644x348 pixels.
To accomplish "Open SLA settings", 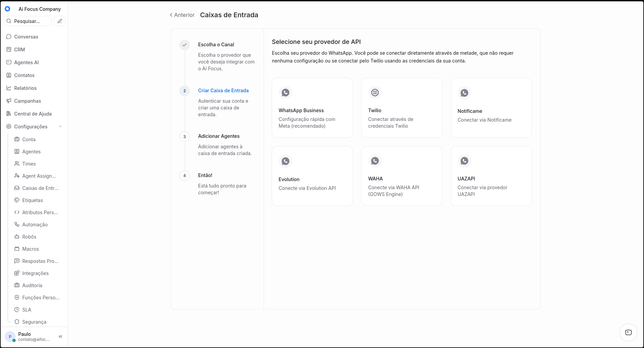I will click(x=27, y=309).
